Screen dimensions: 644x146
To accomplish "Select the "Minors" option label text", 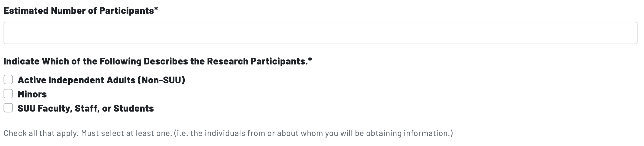I will (32, 94).
